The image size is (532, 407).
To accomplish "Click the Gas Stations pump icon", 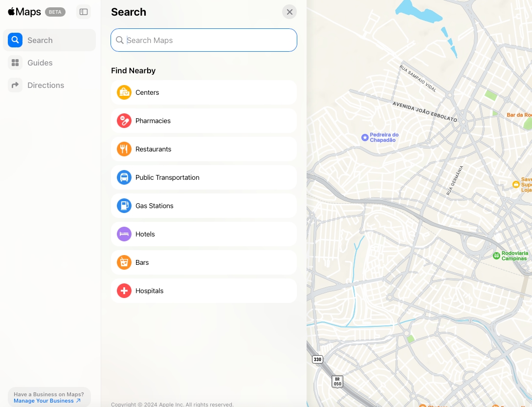I will tap(124, 206).
